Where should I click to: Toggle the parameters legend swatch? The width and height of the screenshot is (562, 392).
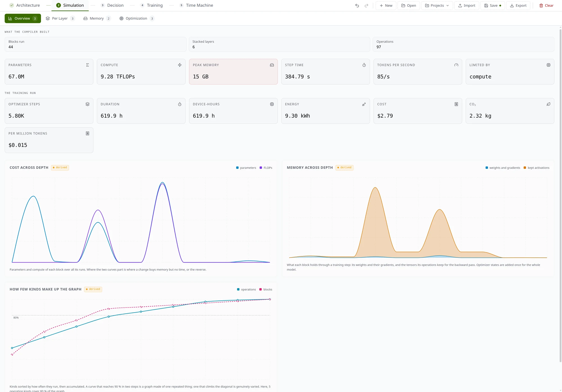[237, 168]
